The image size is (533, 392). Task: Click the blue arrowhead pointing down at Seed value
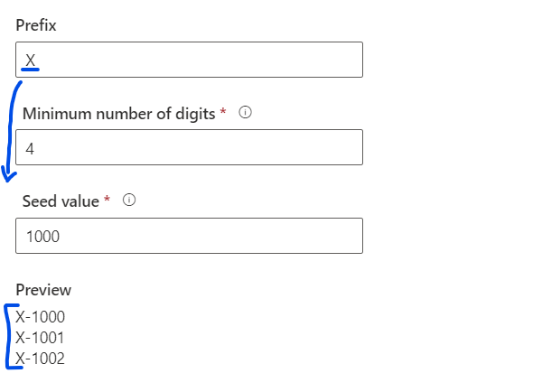pyautogui.click(x=8, y=174)
